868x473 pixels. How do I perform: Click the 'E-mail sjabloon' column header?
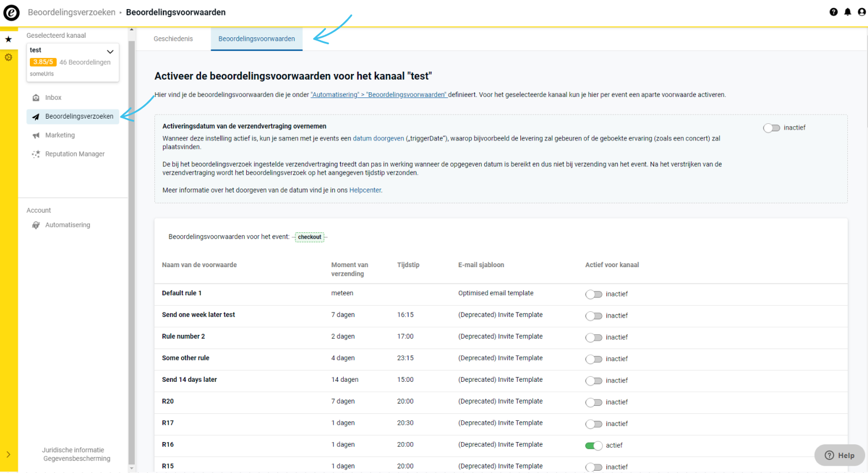pyautogui.click(x=481, y=265)
